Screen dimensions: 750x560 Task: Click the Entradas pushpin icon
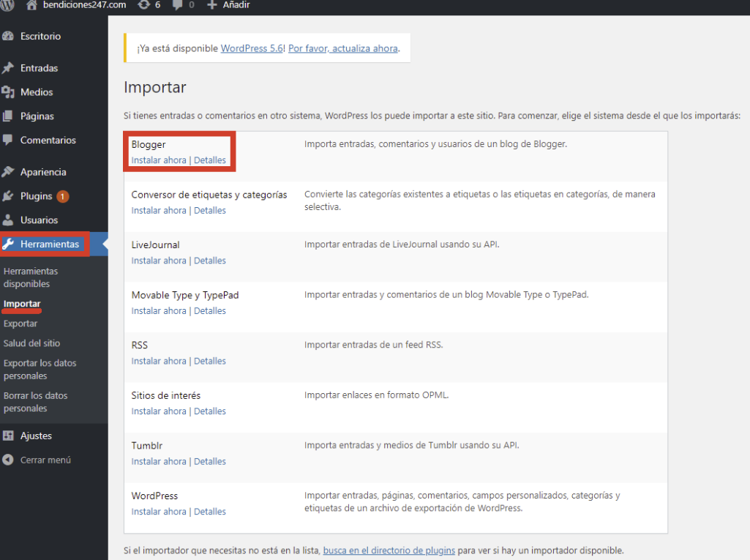pyautogui.click(x=7, y=68)
